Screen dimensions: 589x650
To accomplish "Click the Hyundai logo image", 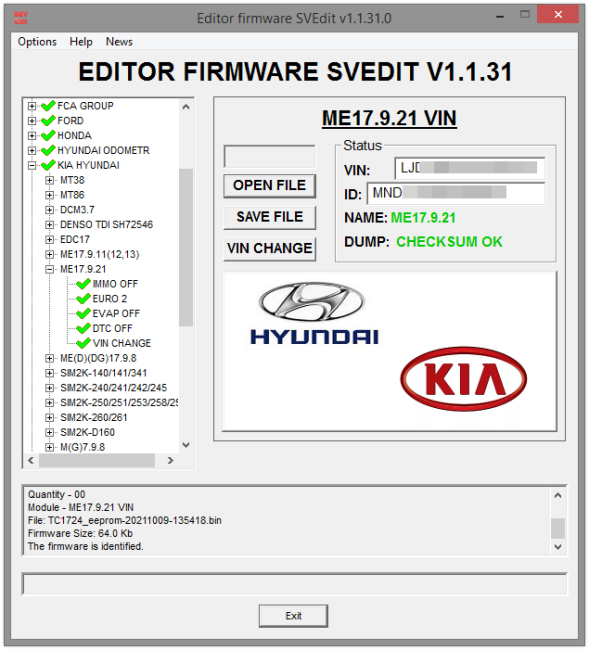I will pyautogui.click(x=314, y=313).
